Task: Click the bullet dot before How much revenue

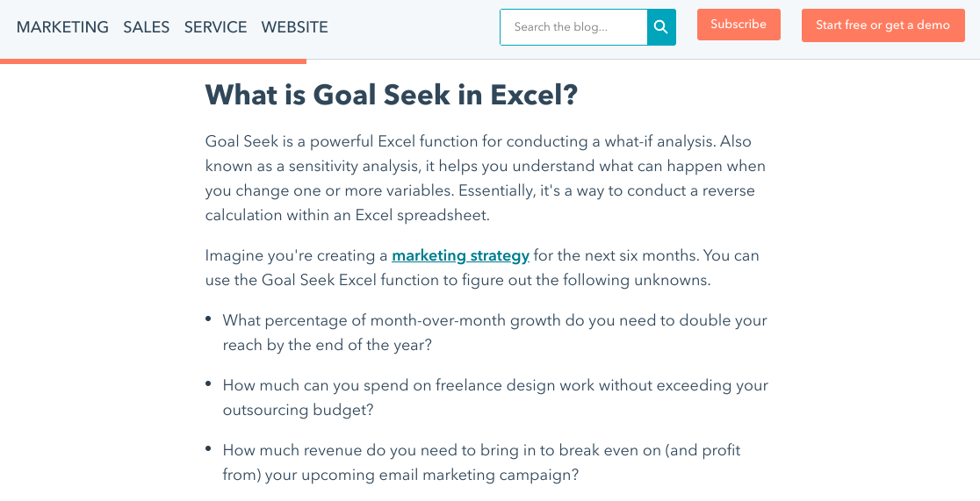Action: pos(208,448)
